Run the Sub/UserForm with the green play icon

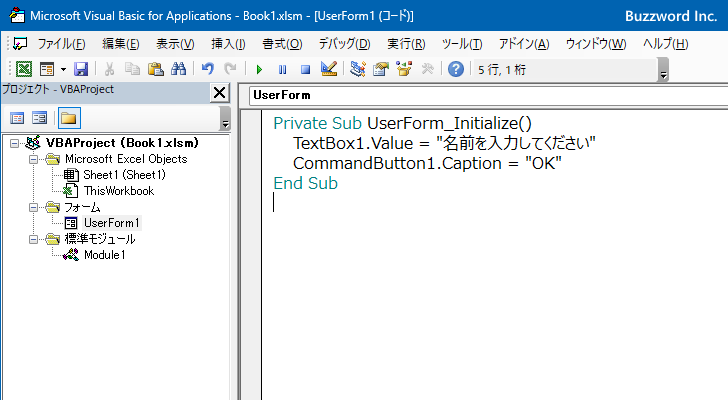tap(259, 70)
